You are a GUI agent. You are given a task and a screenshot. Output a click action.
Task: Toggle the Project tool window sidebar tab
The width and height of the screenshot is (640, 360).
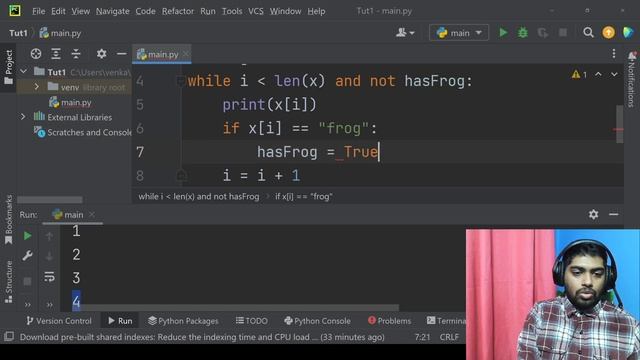8,67
